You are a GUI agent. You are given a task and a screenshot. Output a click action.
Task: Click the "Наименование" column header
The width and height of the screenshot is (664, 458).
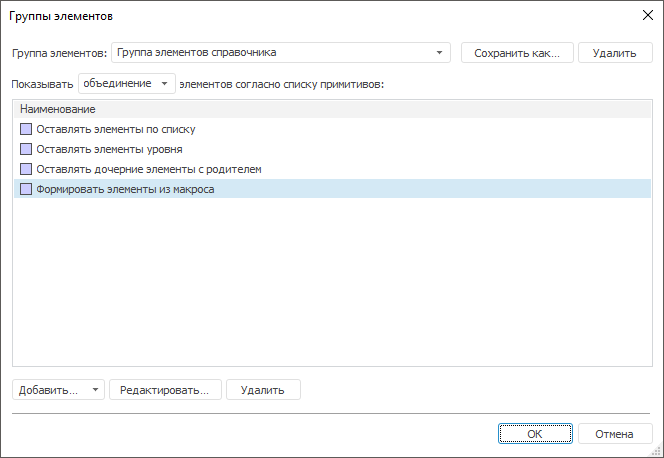pyautogui.click(x=58, y=108)
